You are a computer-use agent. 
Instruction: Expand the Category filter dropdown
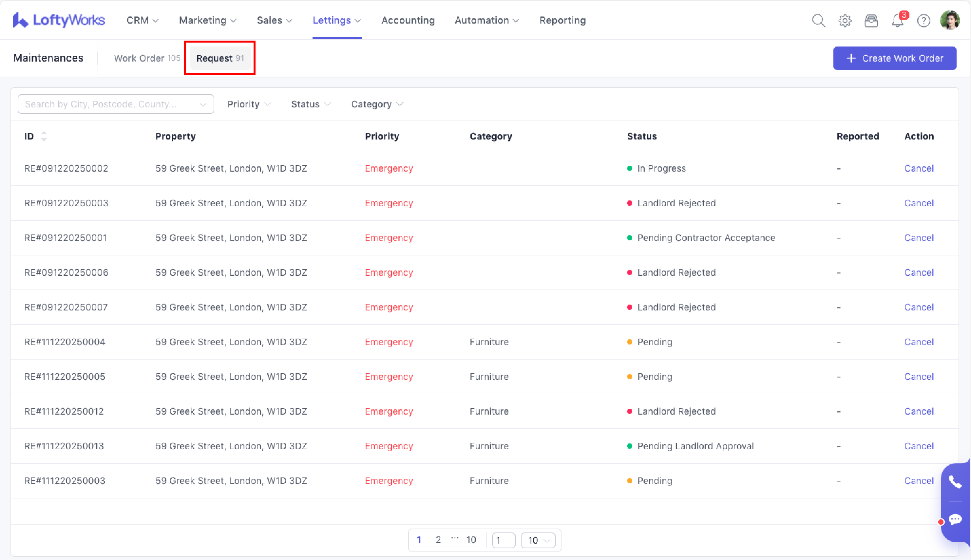click(x=377, y=104)
